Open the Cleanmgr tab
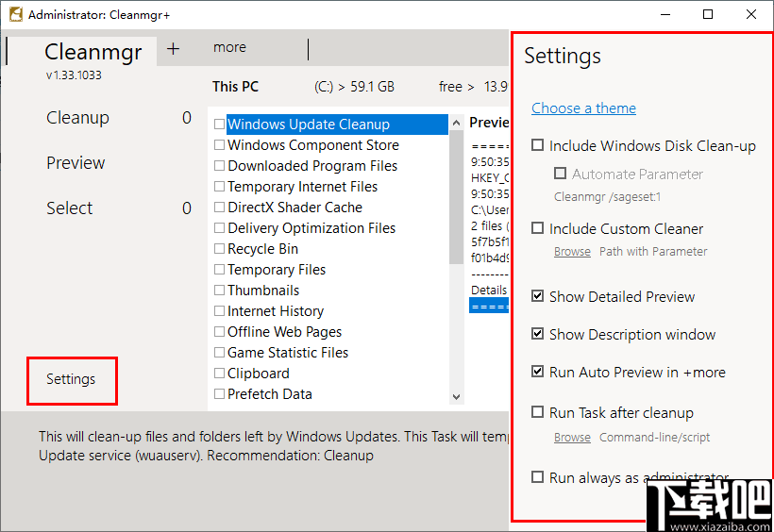774x532 pixels. tap(93, 51)
